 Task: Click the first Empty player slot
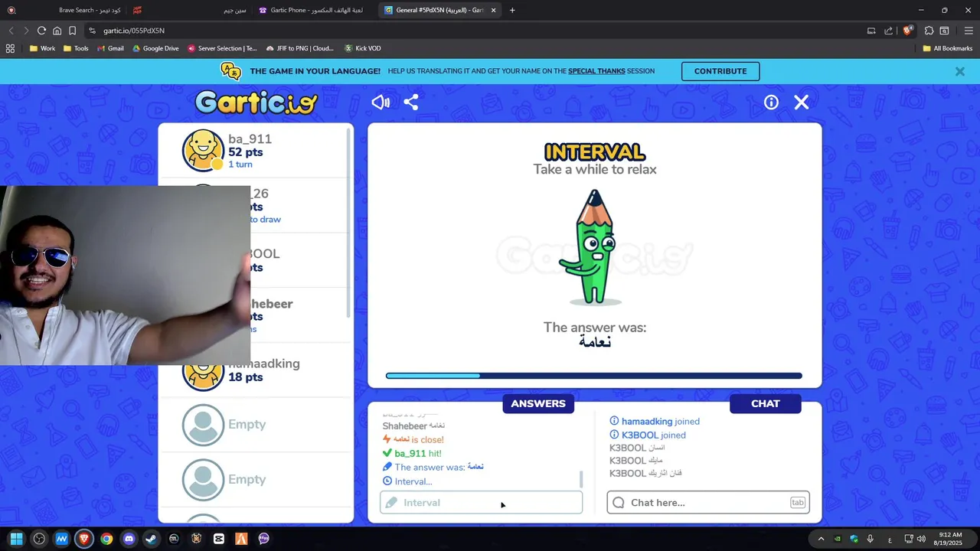click(x=256, y=425)
